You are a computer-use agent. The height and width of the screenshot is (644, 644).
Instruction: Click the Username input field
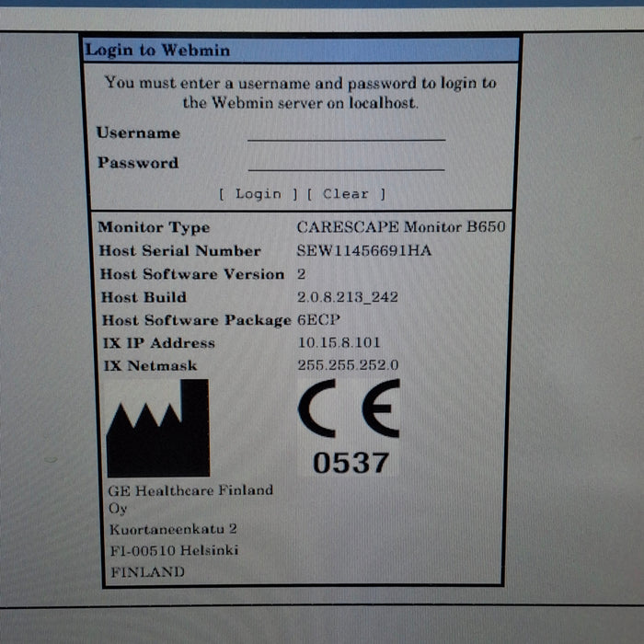coord(346,132)
